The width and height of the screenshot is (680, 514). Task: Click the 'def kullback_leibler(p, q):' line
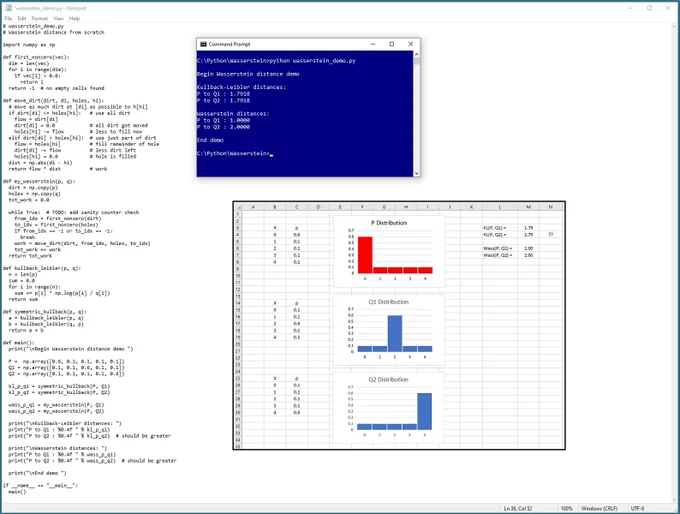point(42,268)
